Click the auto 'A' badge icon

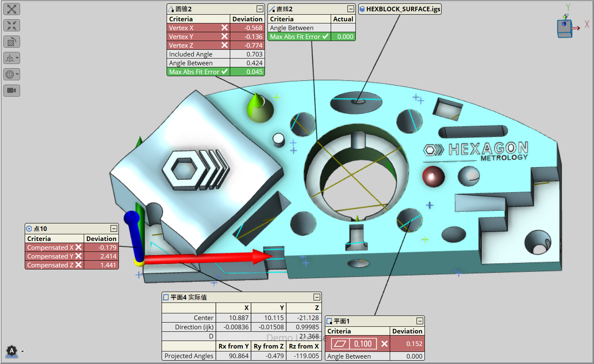coord(12,351)
